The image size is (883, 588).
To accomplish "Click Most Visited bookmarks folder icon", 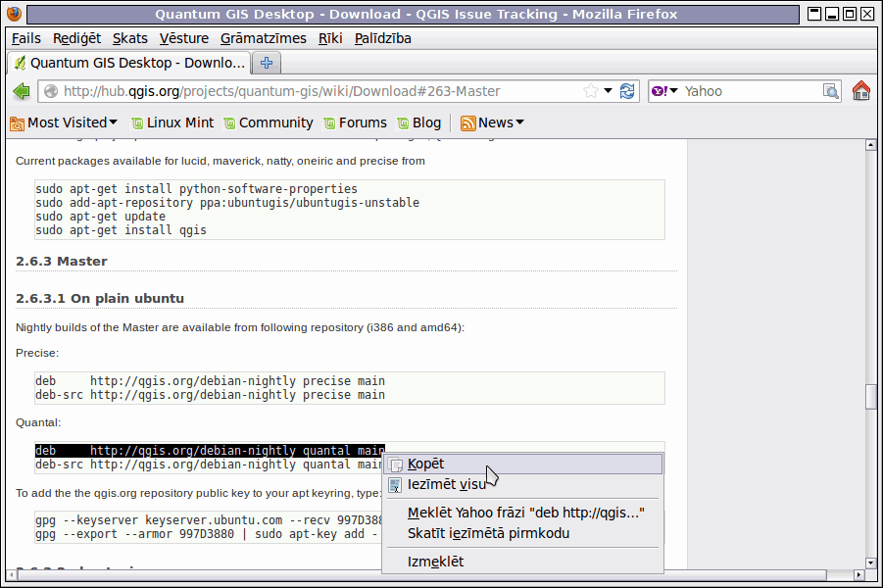I will point(18,122).
